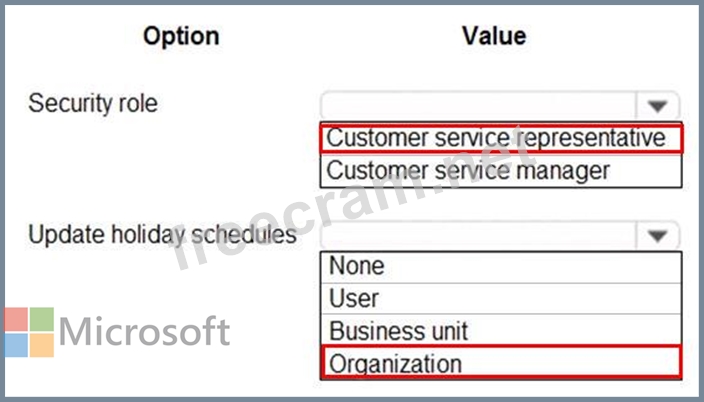This screenshot has width=704, height=402.
Task: Open the Security role dropdown arrow
Action: [x=657, y=105]
